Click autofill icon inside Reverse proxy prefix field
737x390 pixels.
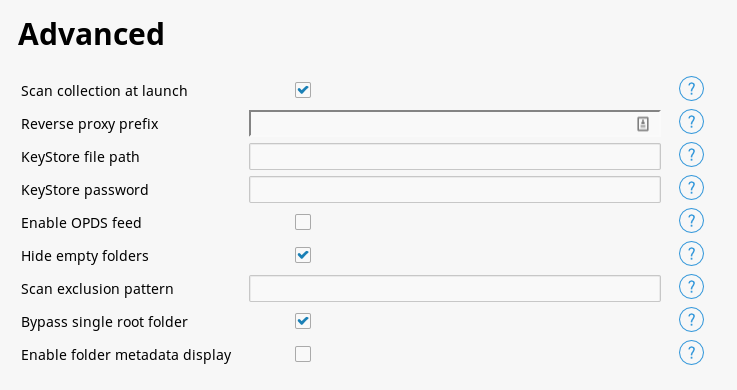tap(643, 124)
